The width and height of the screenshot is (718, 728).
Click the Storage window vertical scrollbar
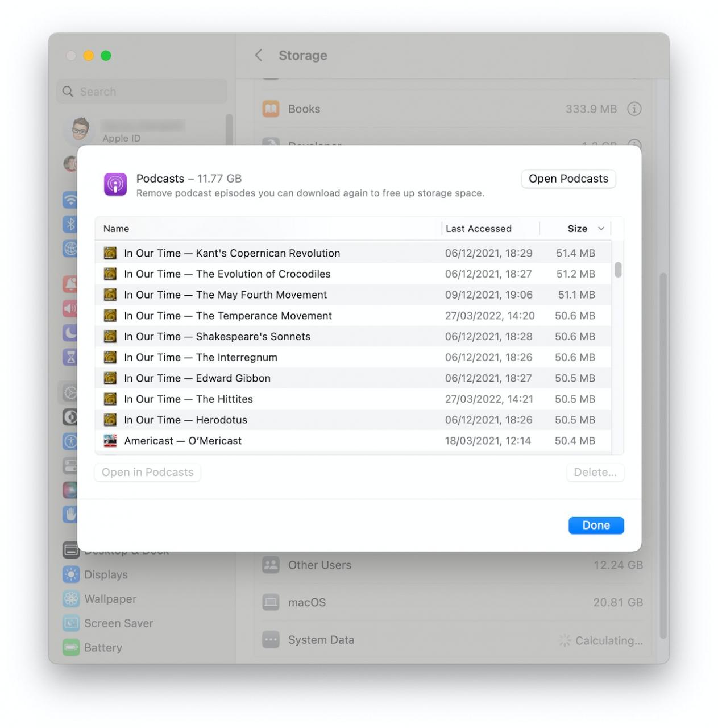point(663,455)
